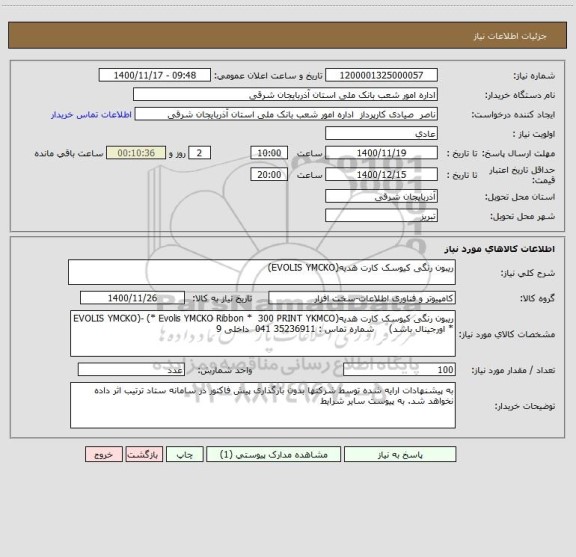Open 'مشاهده مدارک پیوستی (1)' attachments
This screenshot has height=557, width=576.
[x=274, y=454]
